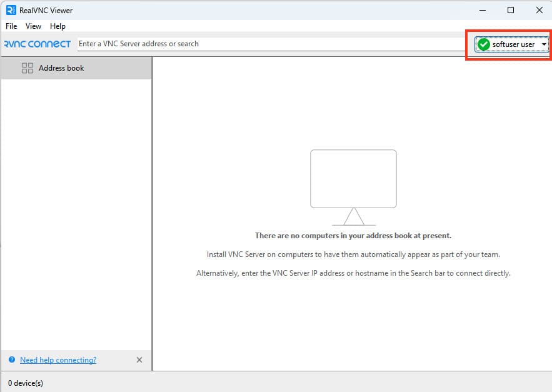Open the Need help connecting? link
Screen dimensions: 552x392
coord(58,360)
